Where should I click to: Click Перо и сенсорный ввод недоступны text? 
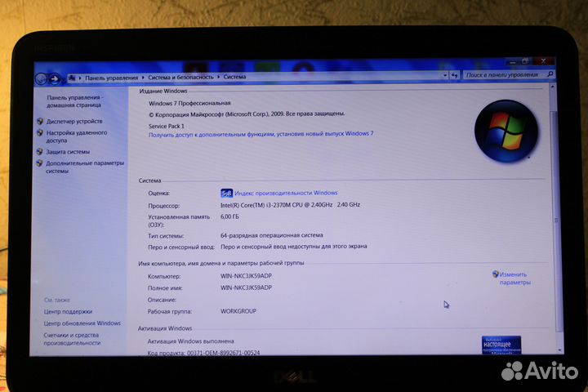tap(294, 247)
